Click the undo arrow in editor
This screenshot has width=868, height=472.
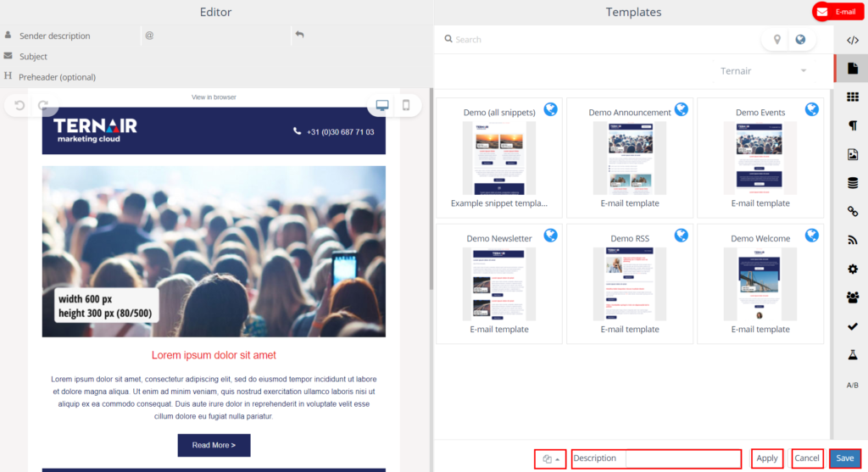click(x=19, y=105)
